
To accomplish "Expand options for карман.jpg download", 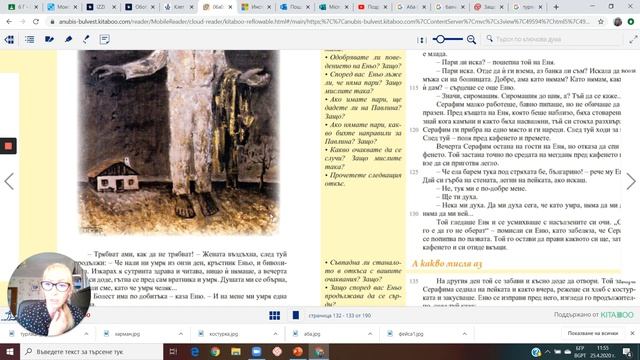I will point(180,334).
